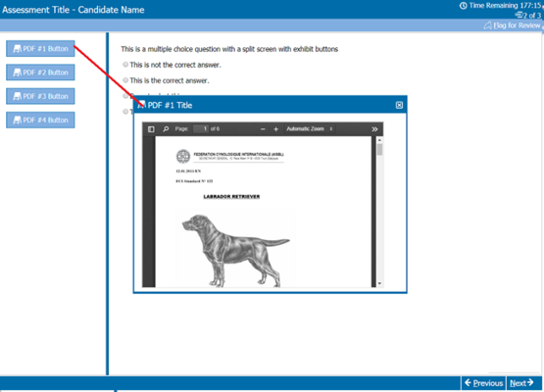Click the PDF page number field
The image size is (544, 392).
click(x=201, y=129)
